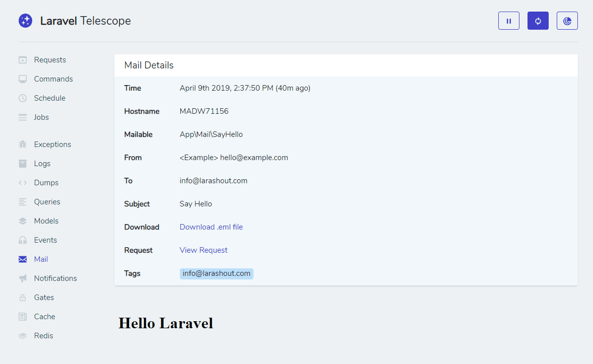Select the Requests icon in the sidebar
The width and height of the screenshot is (593, 364).
click(x=22, y=59)
